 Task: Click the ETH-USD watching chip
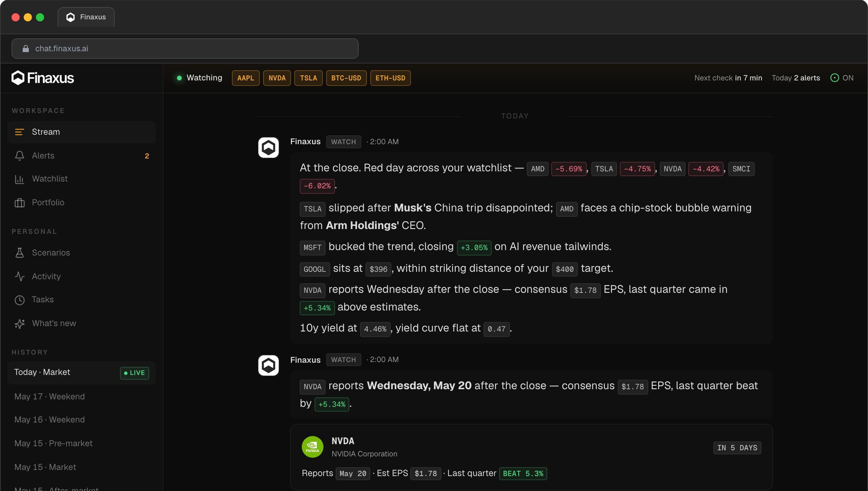(x=390, y=78)
